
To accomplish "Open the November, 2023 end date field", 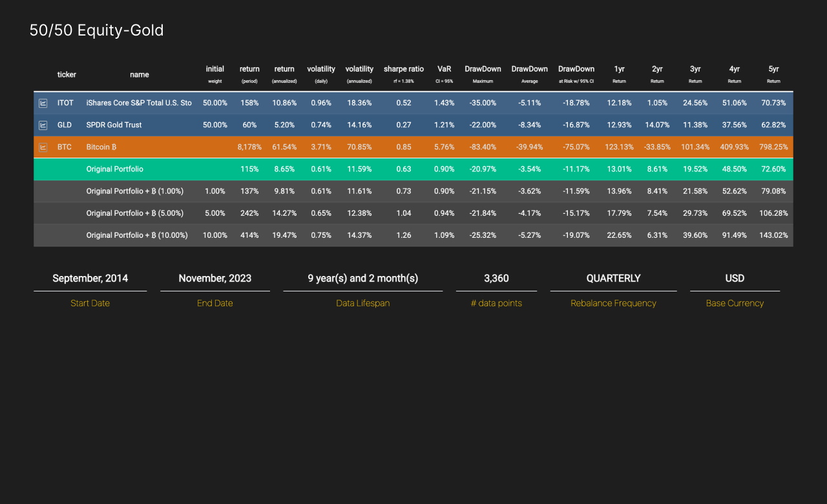I will 215,278.
